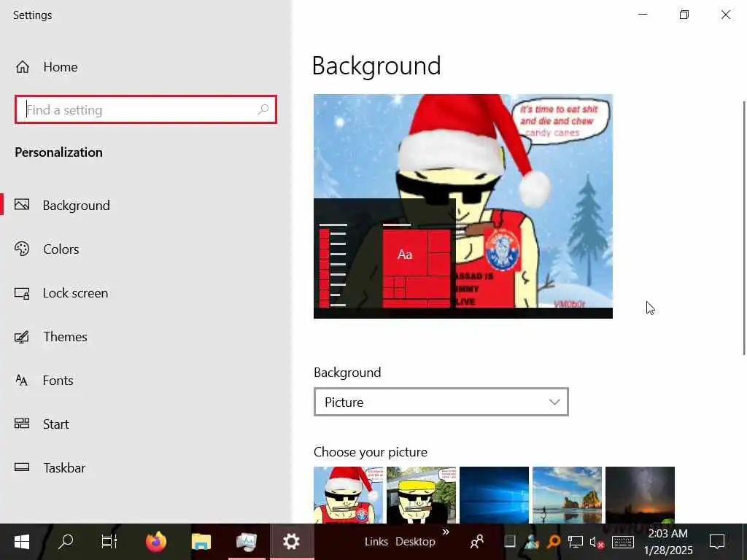Click the Find a setting search box
Viewport: 747px width, 560px height.
click(146, 110)
